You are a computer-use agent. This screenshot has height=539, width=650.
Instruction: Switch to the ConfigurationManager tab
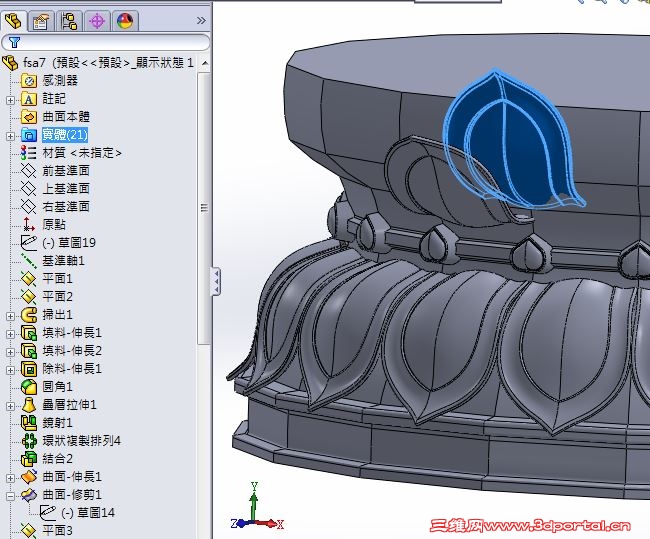click(69, 21)
